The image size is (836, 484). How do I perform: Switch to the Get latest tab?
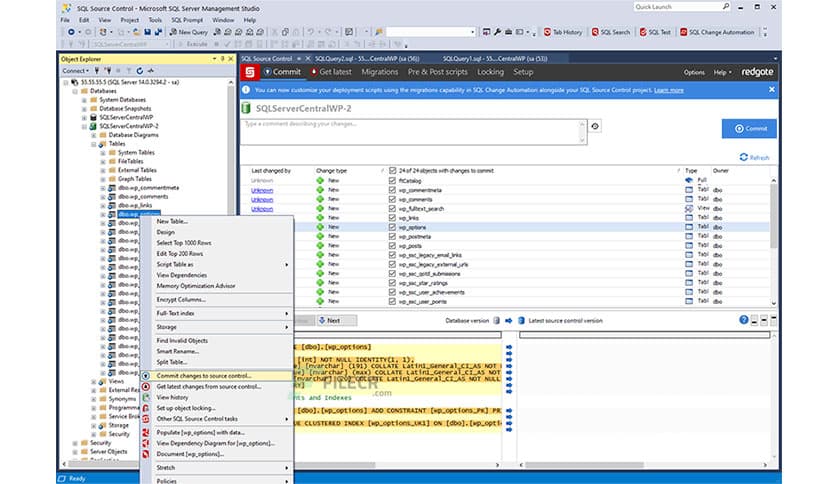(331, 72)
